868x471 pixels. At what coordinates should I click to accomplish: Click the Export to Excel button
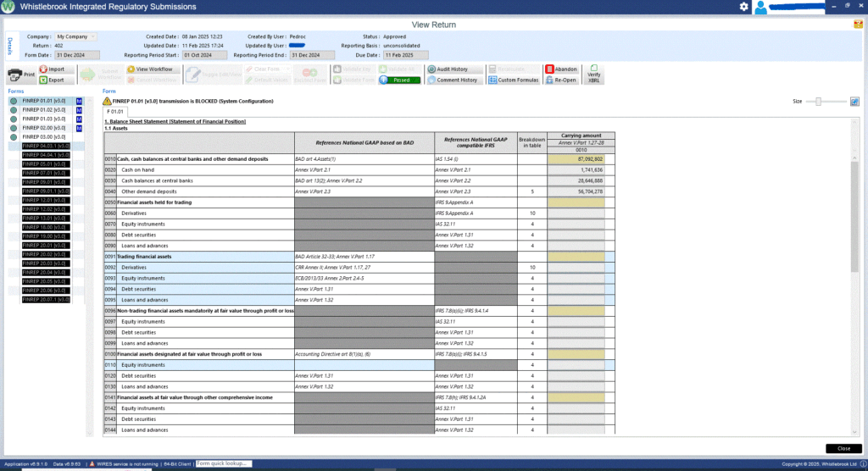pyautogui.click(x=56, y=80)
